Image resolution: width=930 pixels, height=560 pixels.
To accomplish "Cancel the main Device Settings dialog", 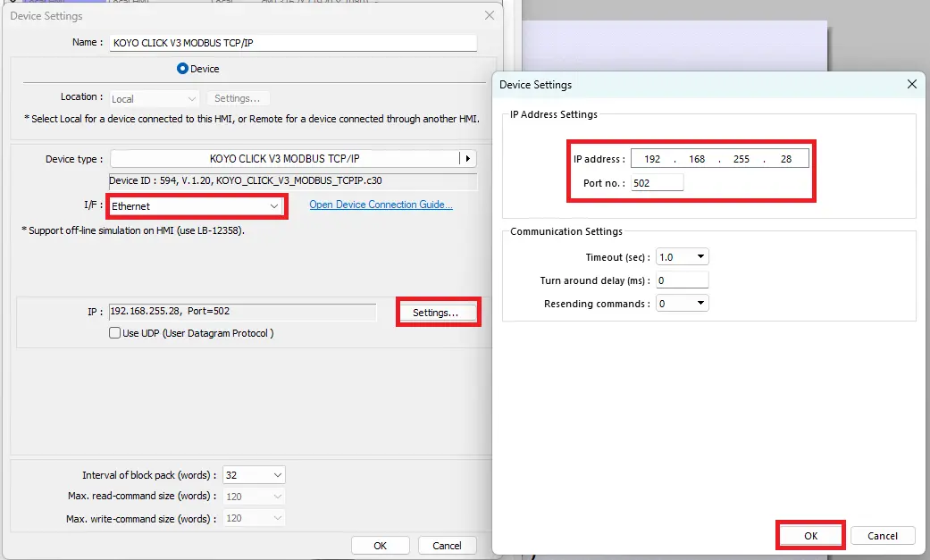I will tap(447, 545).
